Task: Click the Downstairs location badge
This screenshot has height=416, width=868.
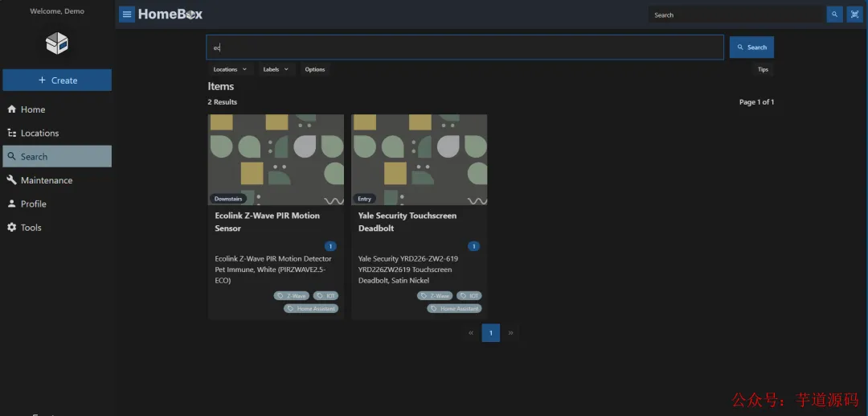Action: [228, 199]
